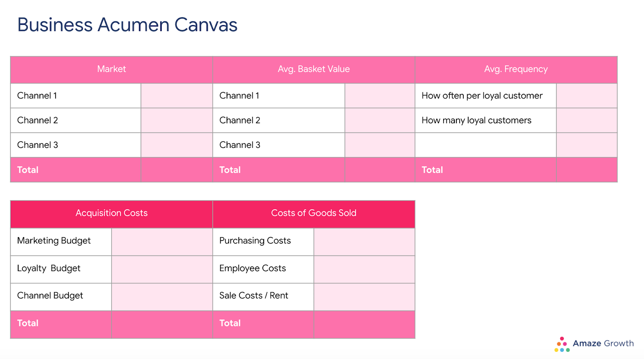644x359 pixels.
Task: Select the Purchasing Costs value cell
Action: [x=364, y=242]
